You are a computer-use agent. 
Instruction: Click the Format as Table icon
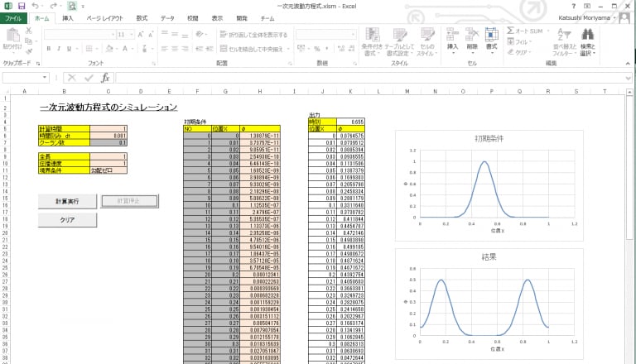pos(399,41)
